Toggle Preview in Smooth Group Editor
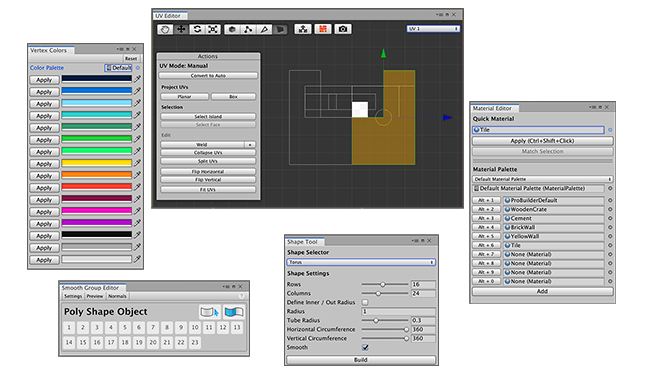This screenshot has height=378, width=647. (95, 296)
